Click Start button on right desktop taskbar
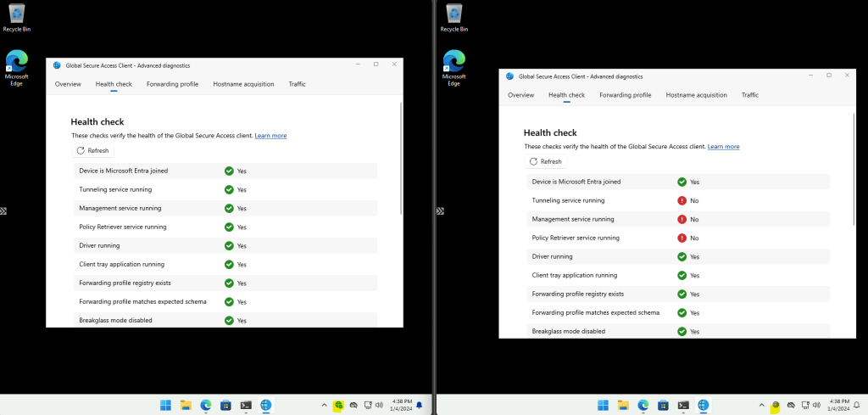 click(603, 405)
